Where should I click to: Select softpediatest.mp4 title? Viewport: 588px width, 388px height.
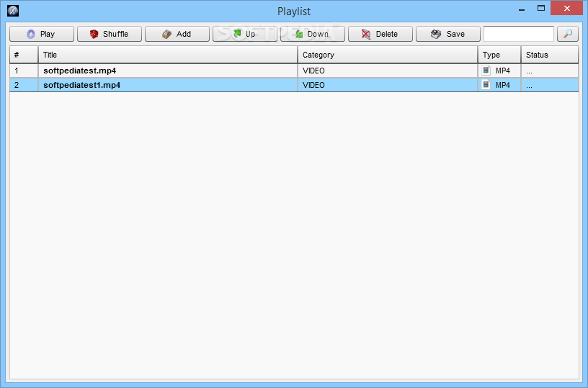pyautogui.click(x=79, y=71)
